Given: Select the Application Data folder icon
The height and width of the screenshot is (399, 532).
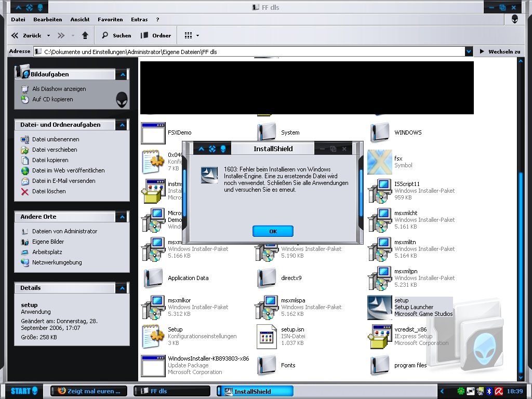Looking at the screenshot, I should pos(153,278).
